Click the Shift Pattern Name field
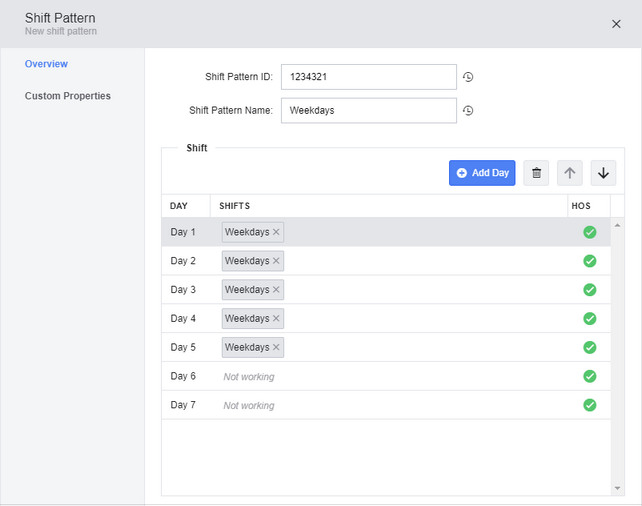Viewport: 642px width, 506px height. point(368,110)
